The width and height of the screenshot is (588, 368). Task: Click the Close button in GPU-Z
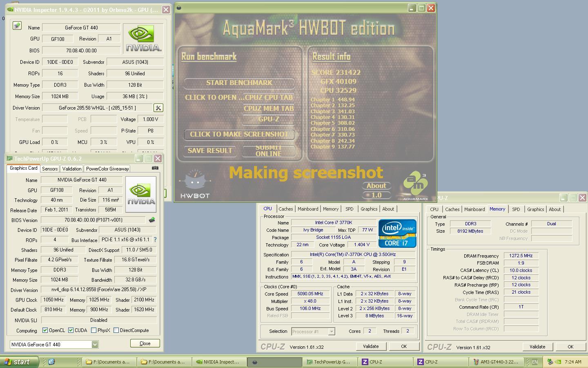[145, 343]
